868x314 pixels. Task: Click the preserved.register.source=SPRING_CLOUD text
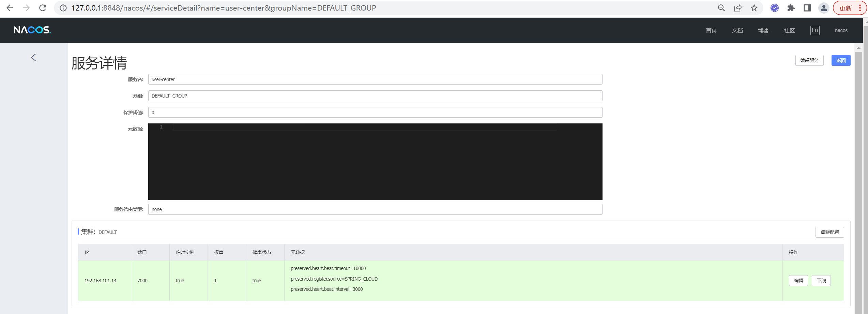tap(334, 279)
